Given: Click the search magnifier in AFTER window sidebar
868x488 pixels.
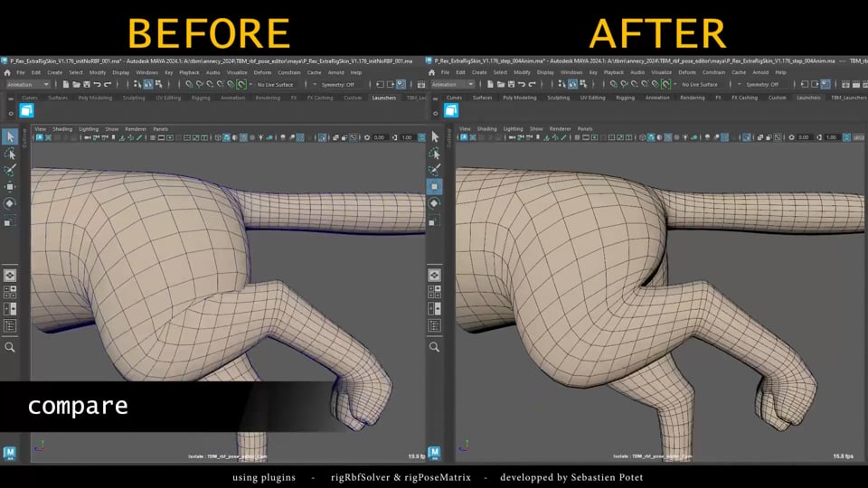Looking at the screenshot, I should (435, 347).
